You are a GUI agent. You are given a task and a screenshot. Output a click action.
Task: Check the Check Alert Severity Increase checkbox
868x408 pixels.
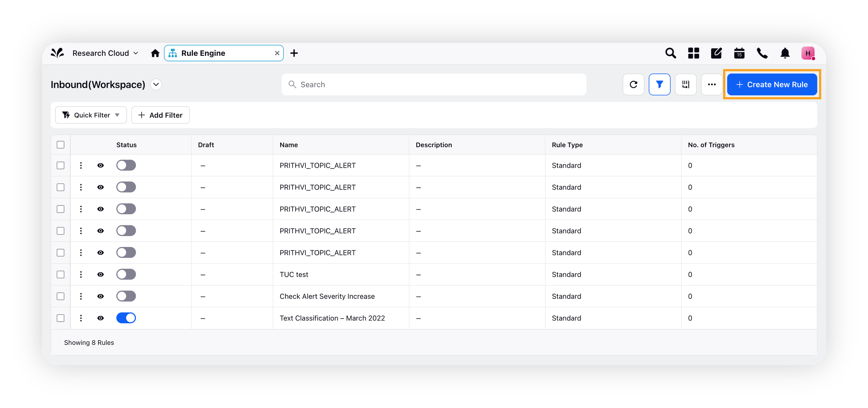(x=61, y=296)
